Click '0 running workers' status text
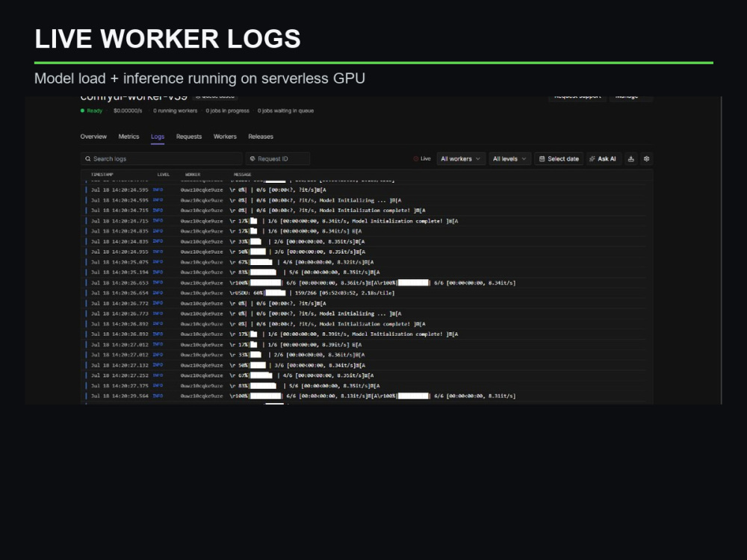Image resolution: width=747 pixels, height=560 pixels. click(176, 111)
